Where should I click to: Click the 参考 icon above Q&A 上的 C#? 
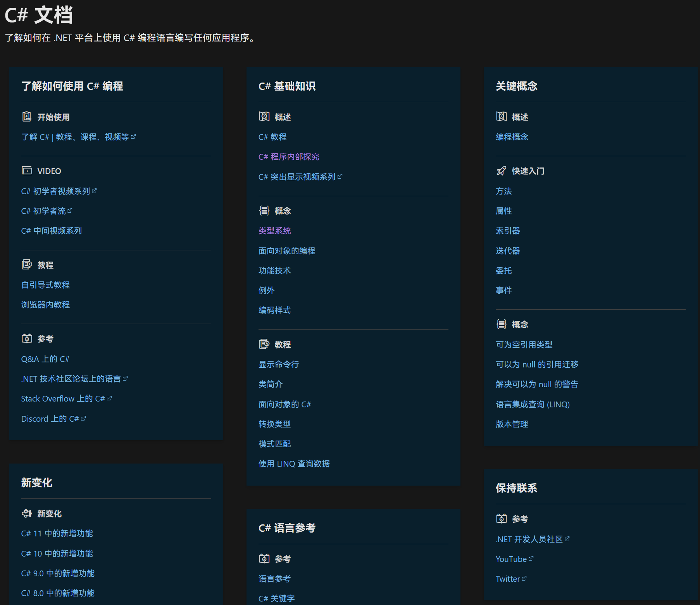(x=26, y=338)
